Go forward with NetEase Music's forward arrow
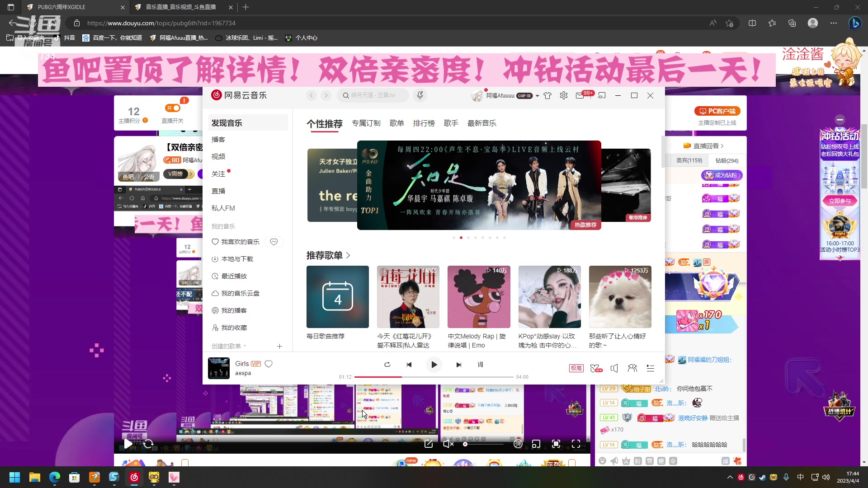Image resolution: width=868 pixels, height=488 pixels. (326, 95)
